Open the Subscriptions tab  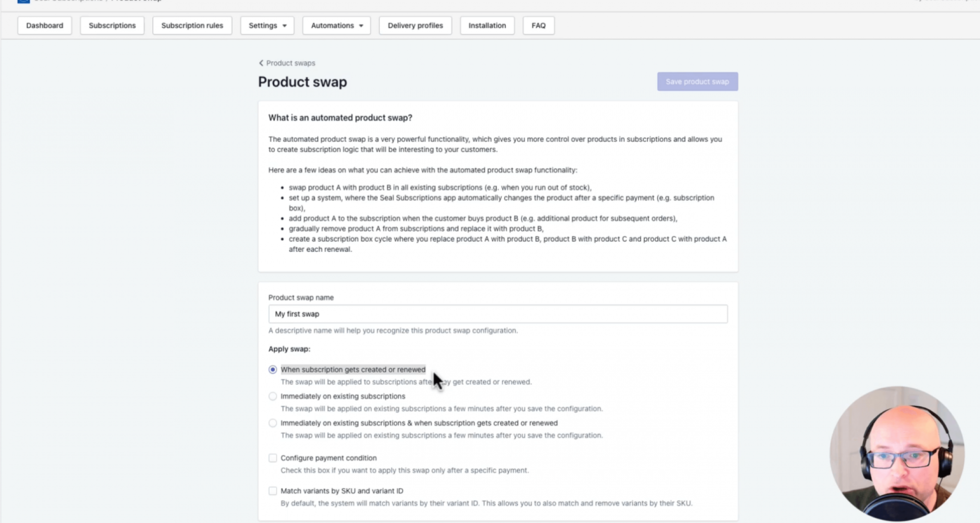tap(112, 25)
